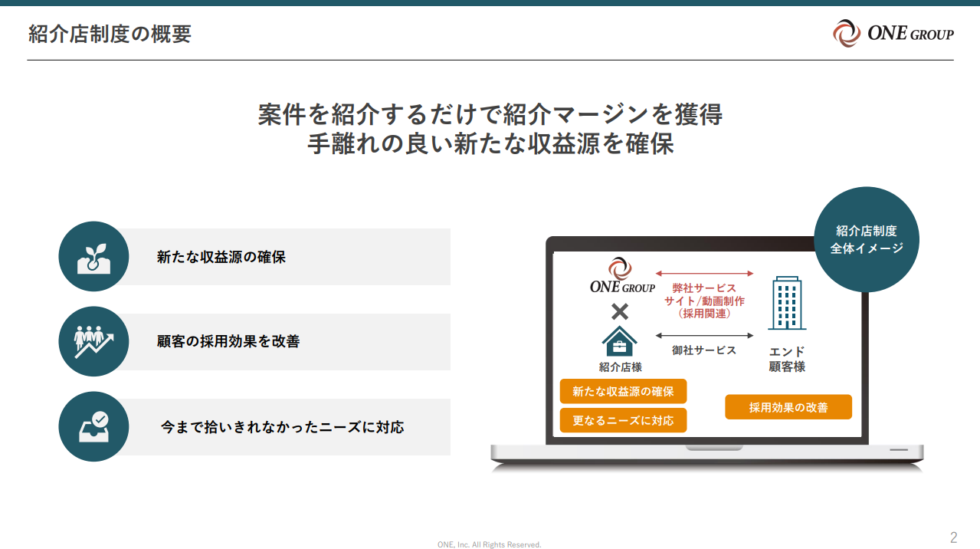Select the people growth chart icon

93,341
